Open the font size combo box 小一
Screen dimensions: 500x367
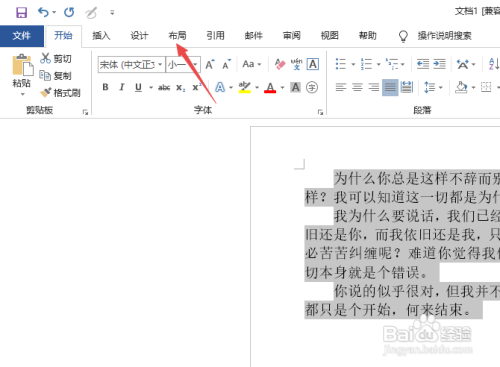[x=183, y=64]
